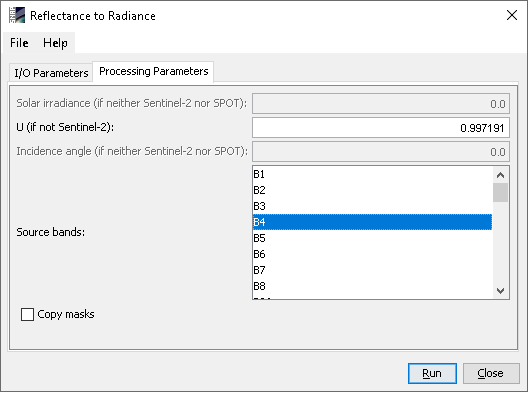
Task: Click the scroll down arrow of bands list
Action: click(x=500, y=291)
